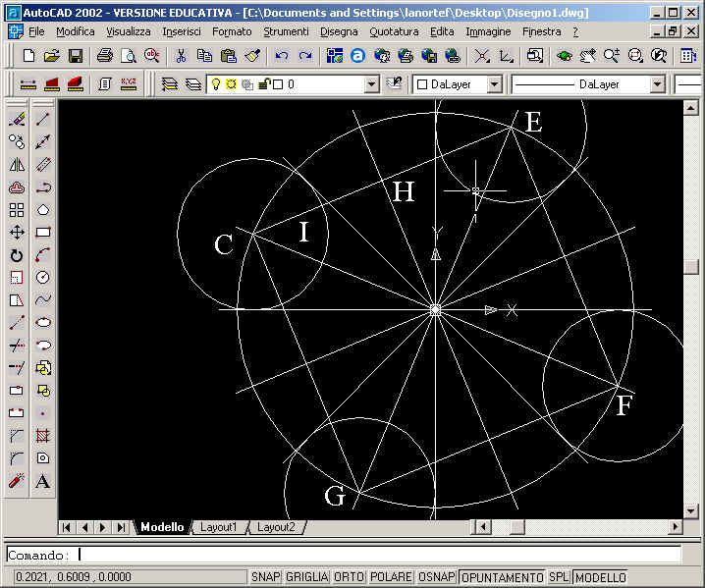This screenshot has height=588, width=705.
Task: Select the Circle draw tool
Action: [43, 278]
